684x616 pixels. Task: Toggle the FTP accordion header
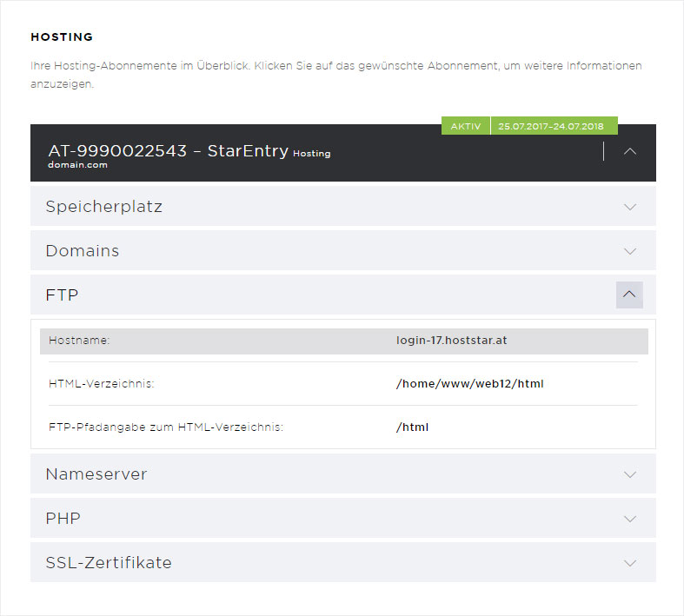tap(343, 295)
